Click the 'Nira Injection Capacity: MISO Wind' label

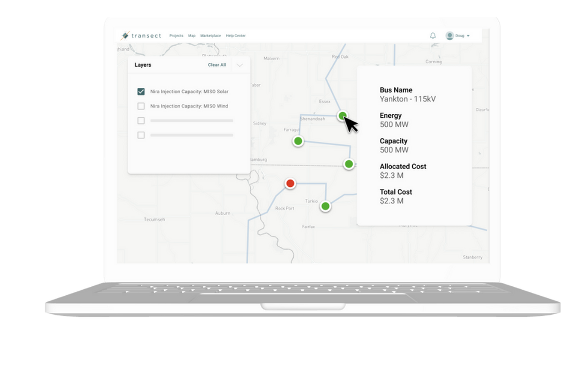pos(189,106)
